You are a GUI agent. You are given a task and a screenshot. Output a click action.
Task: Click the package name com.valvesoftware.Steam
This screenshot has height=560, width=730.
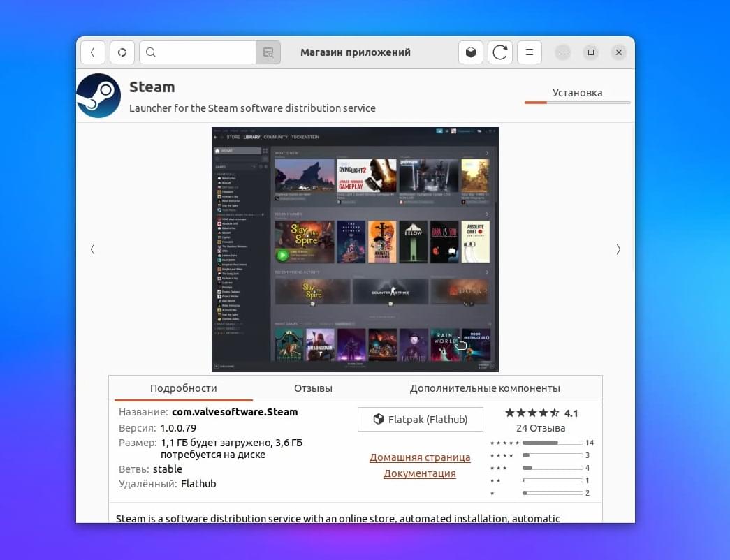tap(235, 412)
